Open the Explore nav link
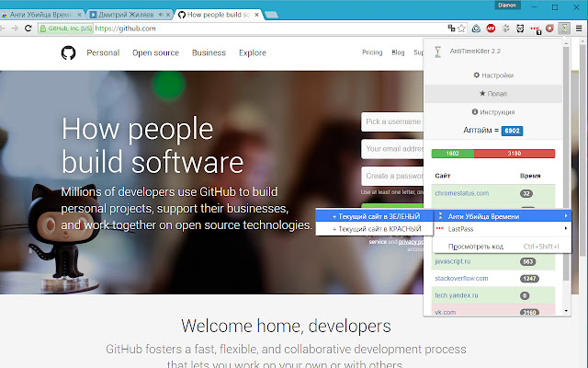 click(253, 53)
